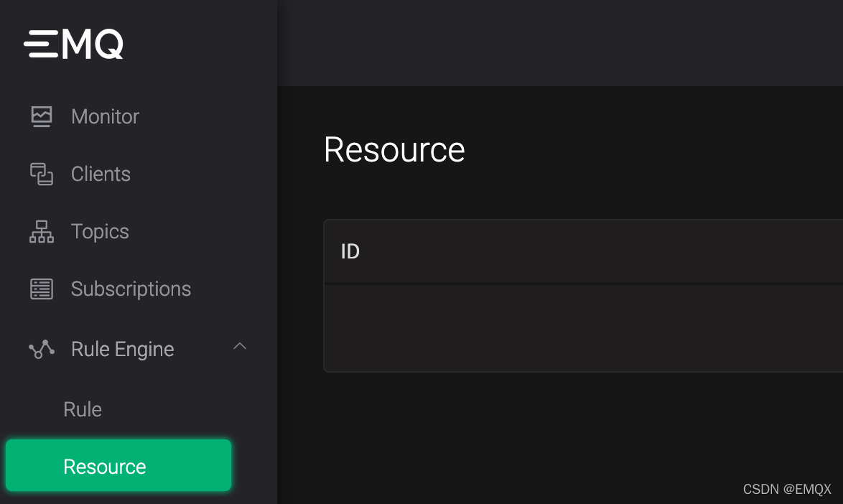Click the chevron next to Rule Engine
The image size is (843, 504).
[240, 347]
